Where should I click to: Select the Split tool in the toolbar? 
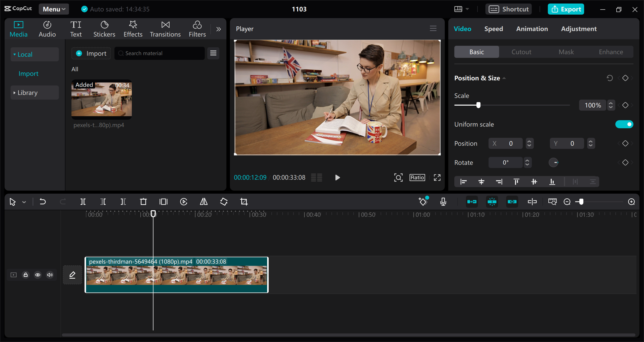83,201
